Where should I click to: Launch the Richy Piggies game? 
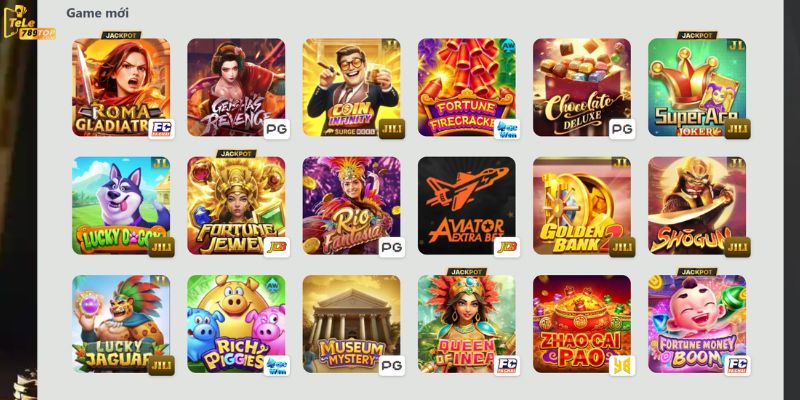(236, 324)
